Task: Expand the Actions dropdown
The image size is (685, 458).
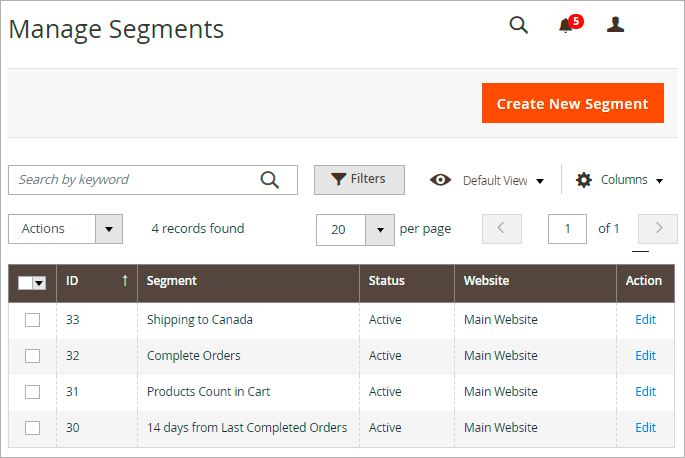Action: (x=109, y=229)
